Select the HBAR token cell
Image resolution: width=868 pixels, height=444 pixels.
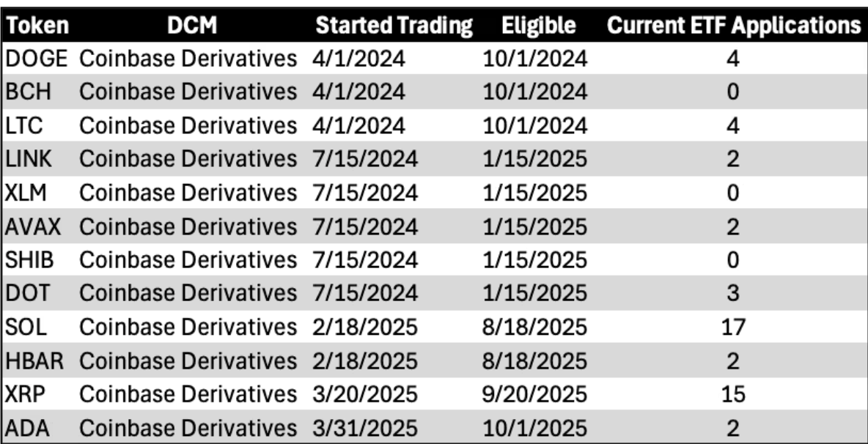[34, 360]
